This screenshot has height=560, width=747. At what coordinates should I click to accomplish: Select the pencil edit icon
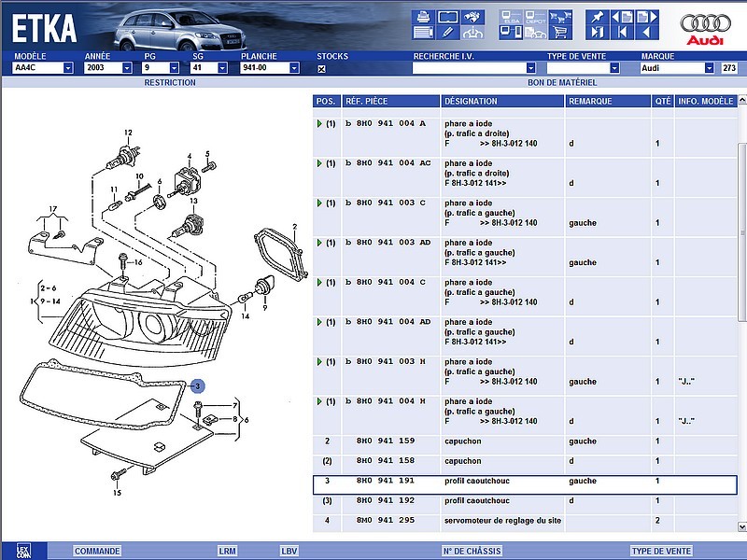[448, 33]
